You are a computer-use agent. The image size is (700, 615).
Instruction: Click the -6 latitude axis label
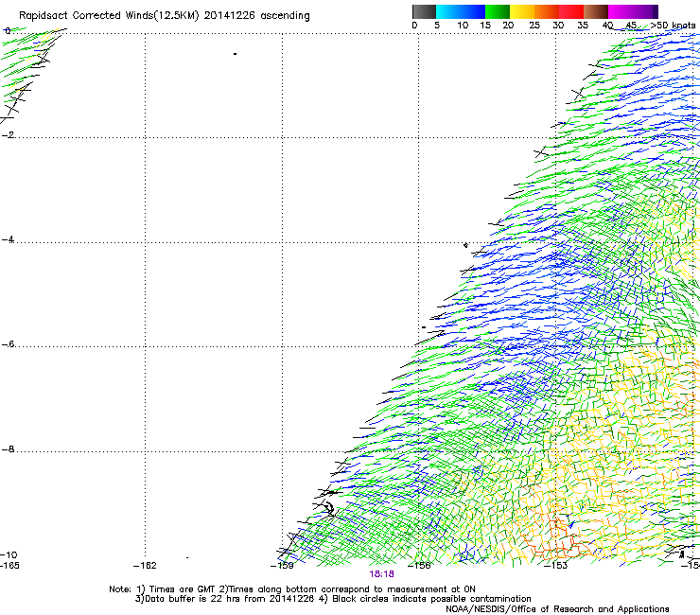click(8, 344)
